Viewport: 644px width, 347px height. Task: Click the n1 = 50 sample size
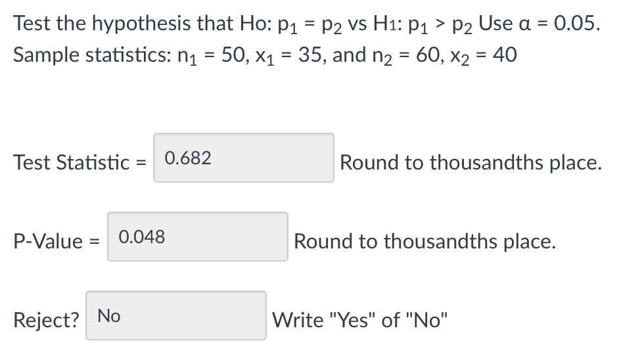click(212, 56)
